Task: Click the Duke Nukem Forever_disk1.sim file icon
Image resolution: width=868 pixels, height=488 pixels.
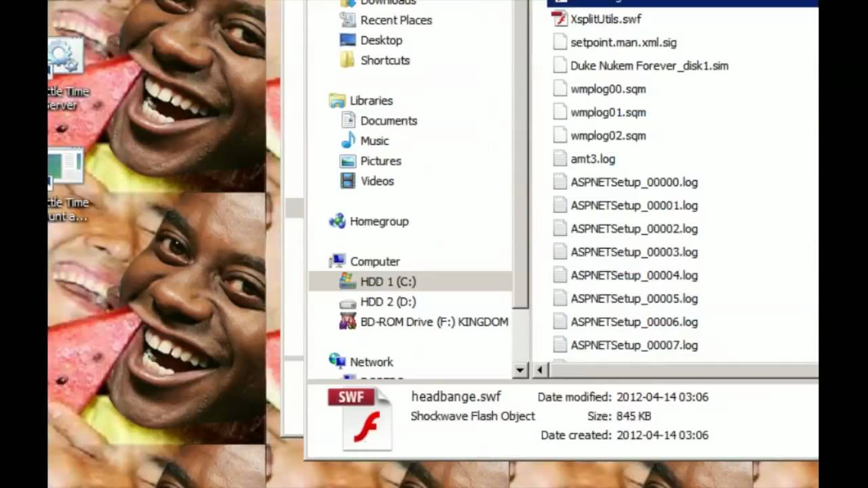Action: coord(559,66)
